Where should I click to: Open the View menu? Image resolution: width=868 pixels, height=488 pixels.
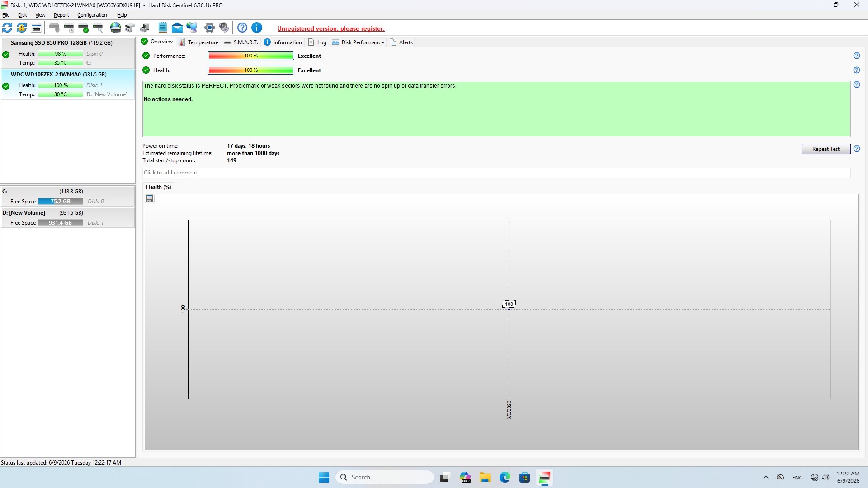coord(40,15)
